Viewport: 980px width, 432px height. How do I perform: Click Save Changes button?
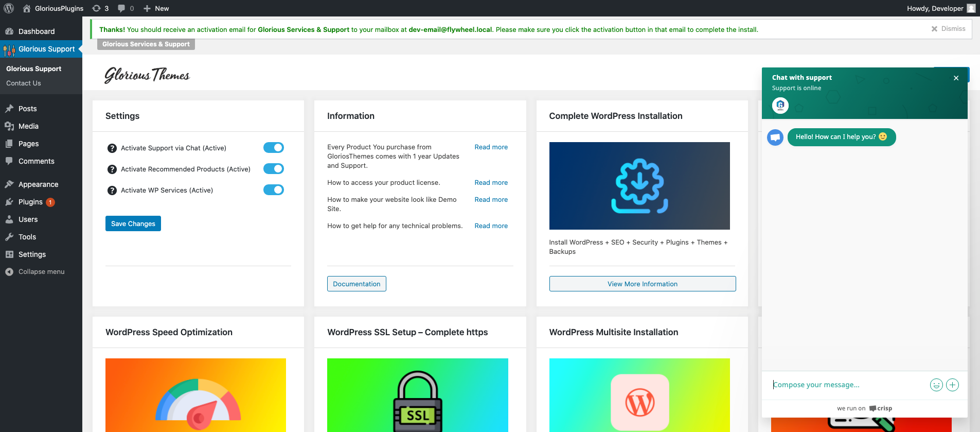[133, 223]
